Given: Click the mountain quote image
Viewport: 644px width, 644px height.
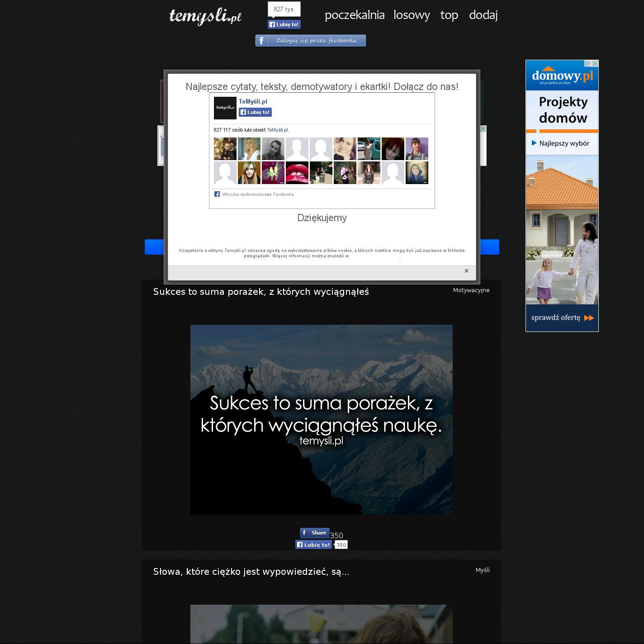Looking at the screenshot, I should point(321,419).
